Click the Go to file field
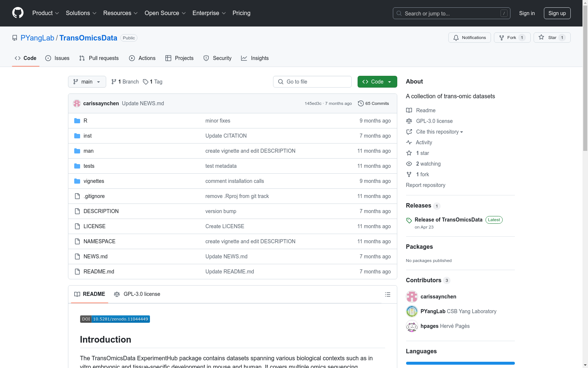588x368 pixels. click(x=312, y=82)
